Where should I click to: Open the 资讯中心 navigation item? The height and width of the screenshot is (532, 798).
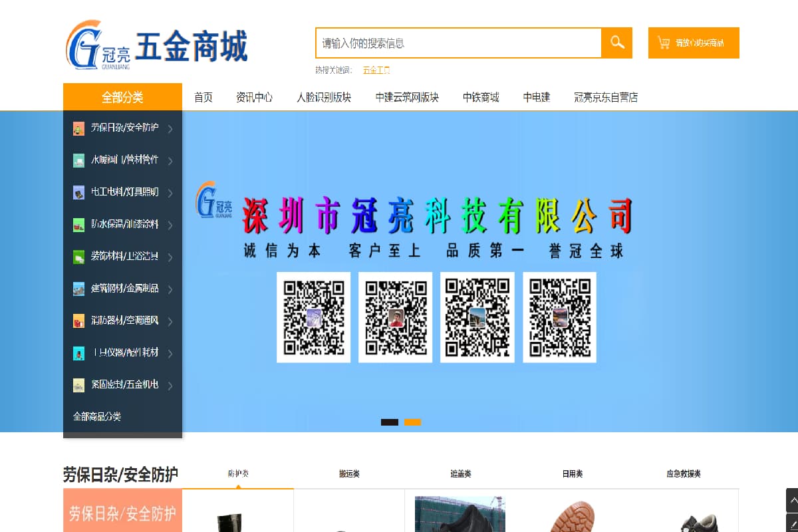254,97
